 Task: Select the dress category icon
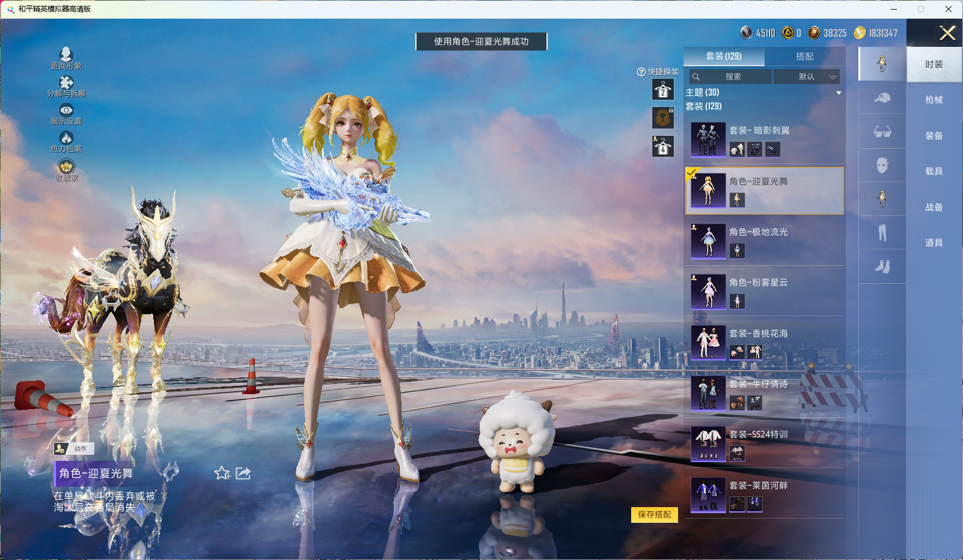point(882,199)
